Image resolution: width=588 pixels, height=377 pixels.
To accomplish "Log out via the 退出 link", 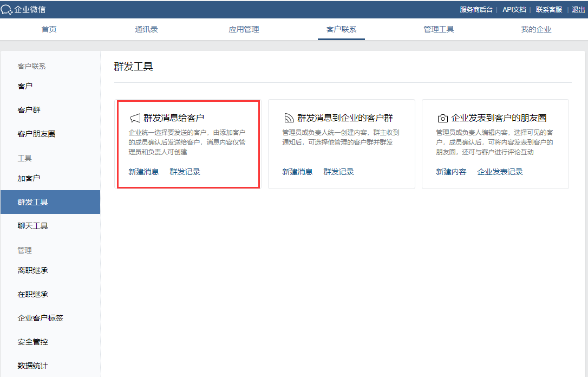I will click(578, 10).
